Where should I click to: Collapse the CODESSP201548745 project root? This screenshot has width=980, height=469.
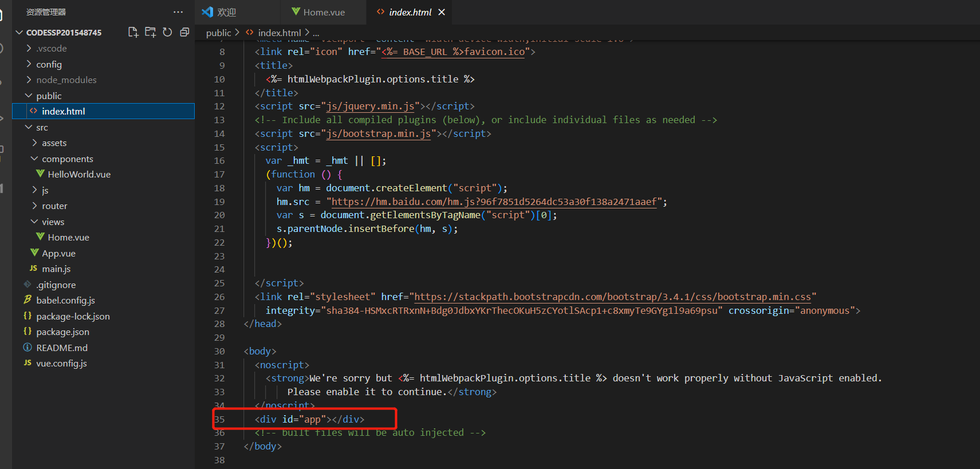pyautogui.click(x=19, y=33)
